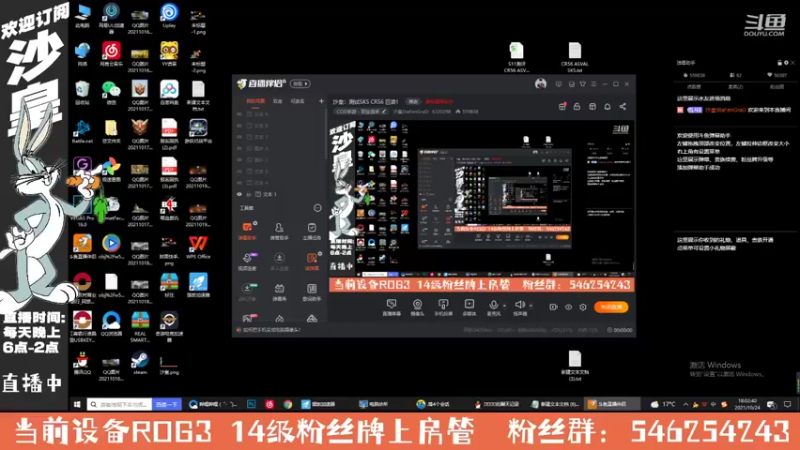Click the lock icon in stream header
This screenshot has height=450, width=800.
click(577, 107)
